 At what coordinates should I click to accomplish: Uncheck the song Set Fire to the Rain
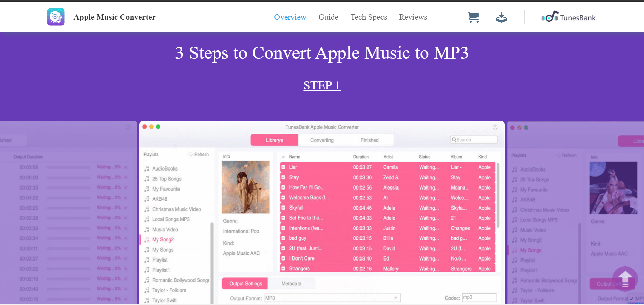[x=283, y=218]
